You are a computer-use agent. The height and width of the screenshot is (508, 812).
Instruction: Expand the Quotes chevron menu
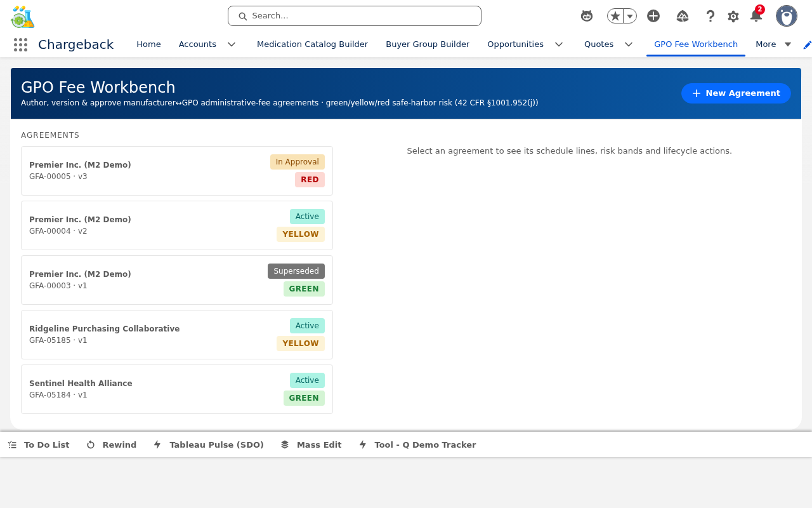(x=629, y=44)
